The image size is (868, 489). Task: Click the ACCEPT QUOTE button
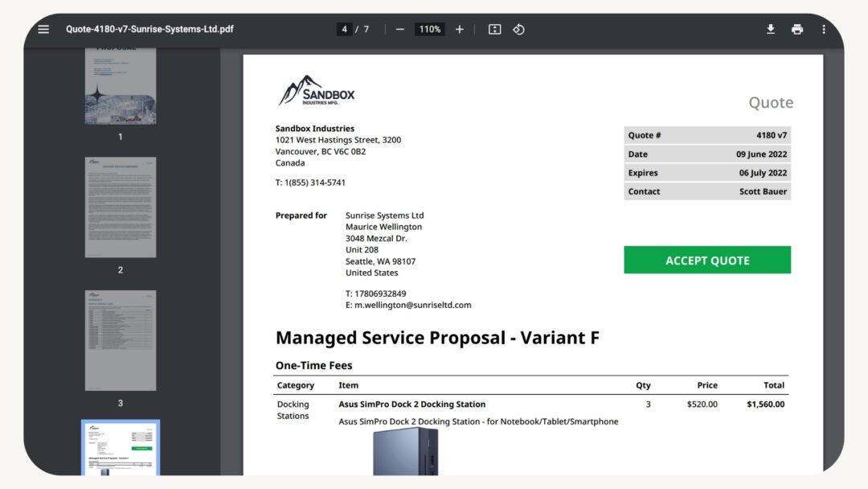[x=707, y=260]
